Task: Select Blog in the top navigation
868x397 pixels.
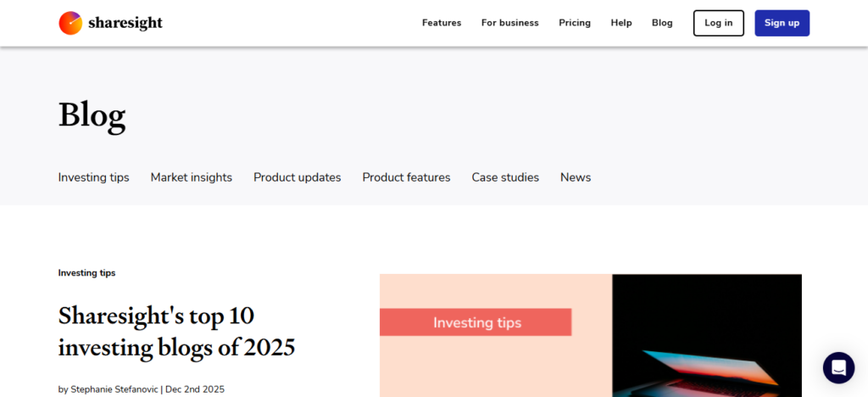Action: 662,23
